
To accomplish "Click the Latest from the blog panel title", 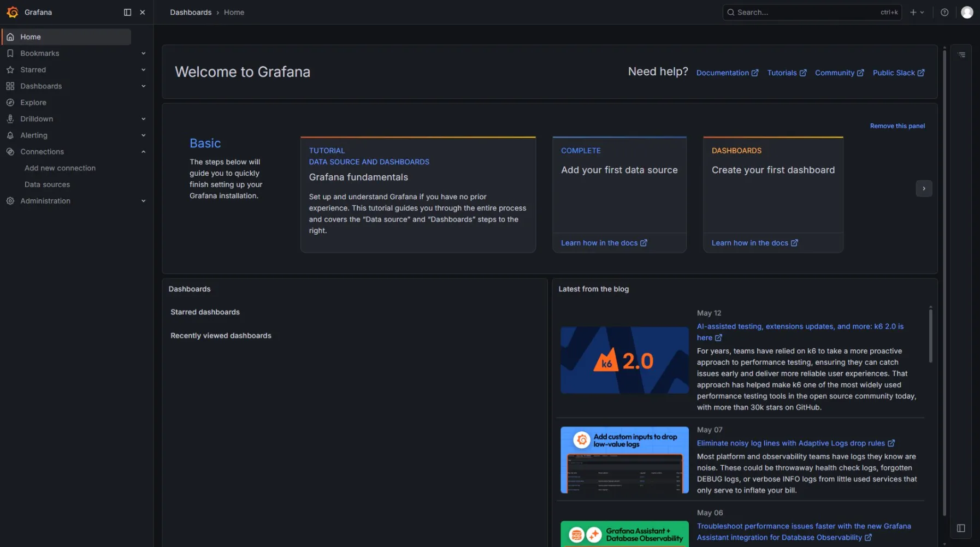I will tap(593, 289).
